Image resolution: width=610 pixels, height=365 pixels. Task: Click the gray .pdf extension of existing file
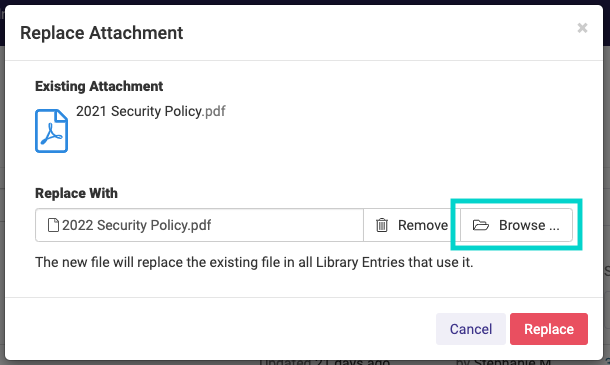coord(214,111)
